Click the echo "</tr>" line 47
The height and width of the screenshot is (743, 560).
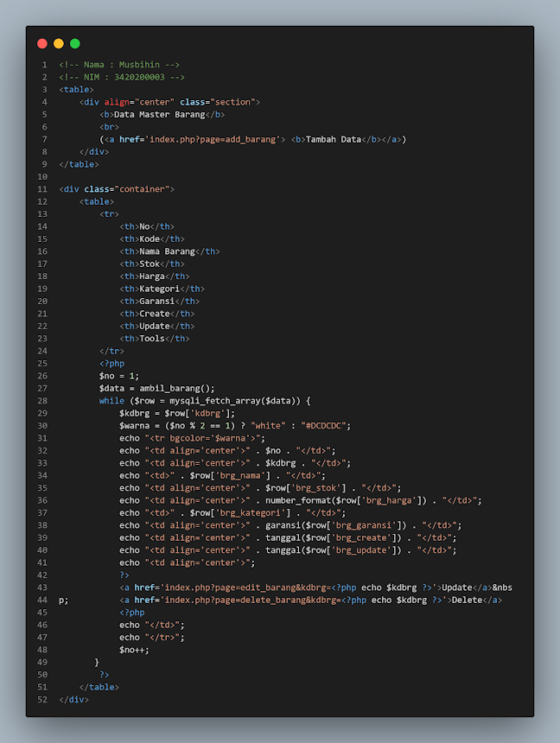click(152, 638)
